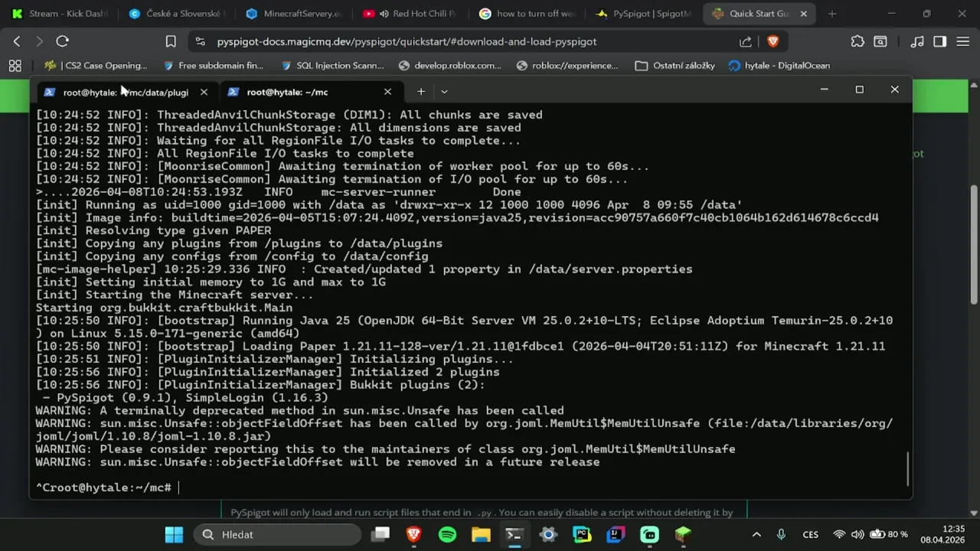Close the ~/mc/data/plugins terminal tab
This screenshot has width=980, height=551.
[x=204, y=92]
